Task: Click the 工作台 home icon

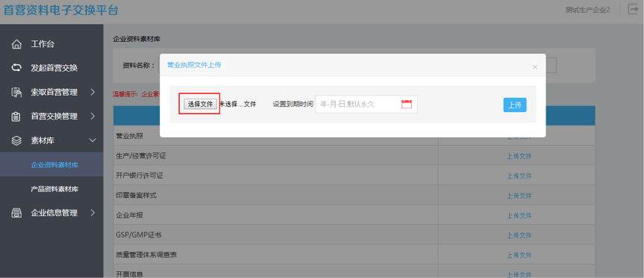Action: [16, 44]
